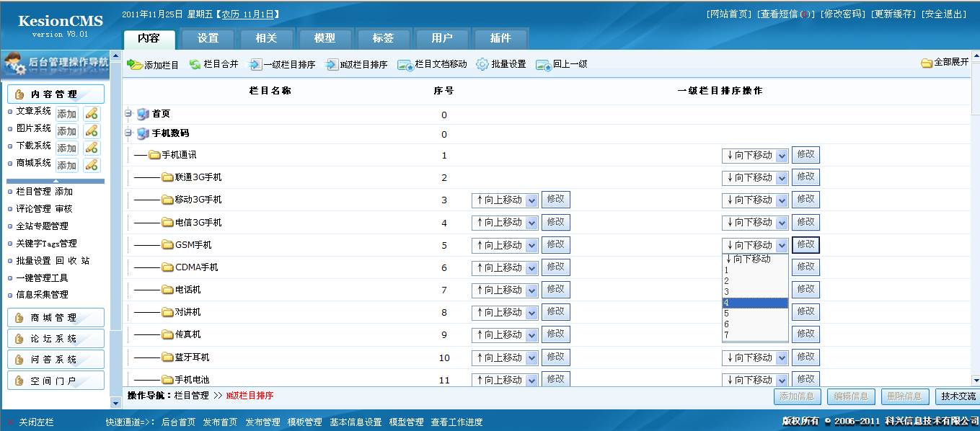Viewport: 980px width, 431px height.
Task: Collapse the 首页 tree node
Action: (128, 113)
